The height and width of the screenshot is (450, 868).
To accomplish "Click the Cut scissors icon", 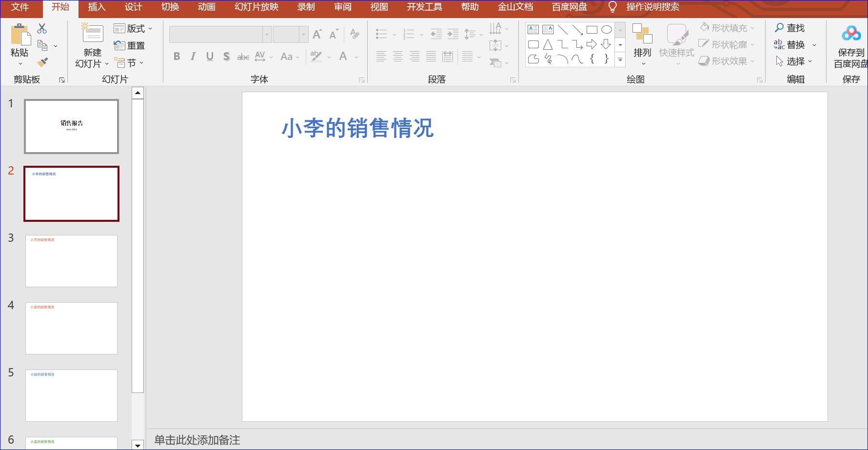I will point(42,28).
